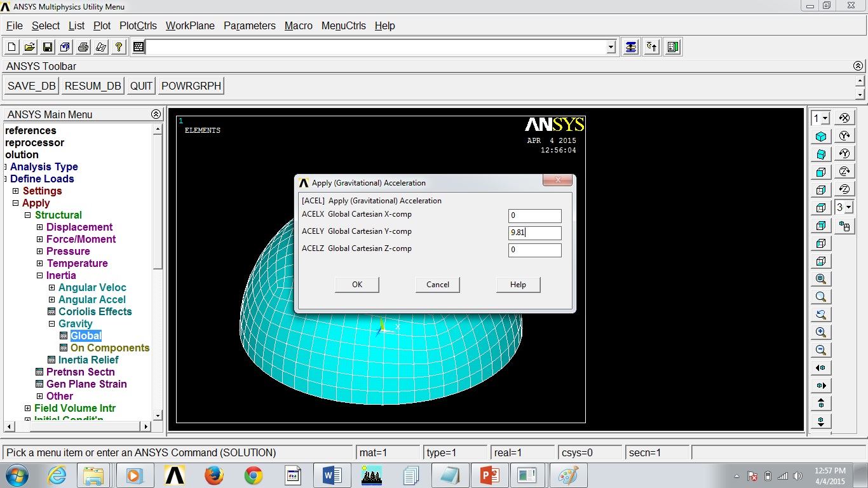Click the ANSYS Help question mark icon
Screen dimensions: 868x488
click(x=118, y=47)
